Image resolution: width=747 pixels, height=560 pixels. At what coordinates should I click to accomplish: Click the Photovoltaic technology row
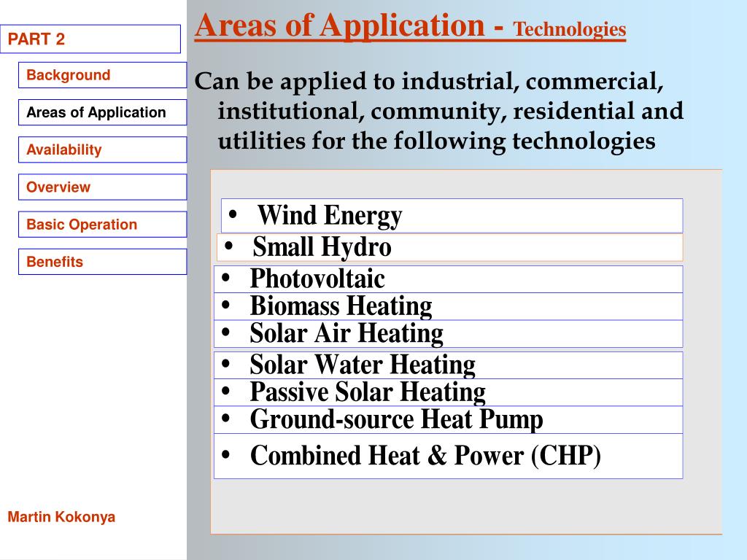point(449,279)
